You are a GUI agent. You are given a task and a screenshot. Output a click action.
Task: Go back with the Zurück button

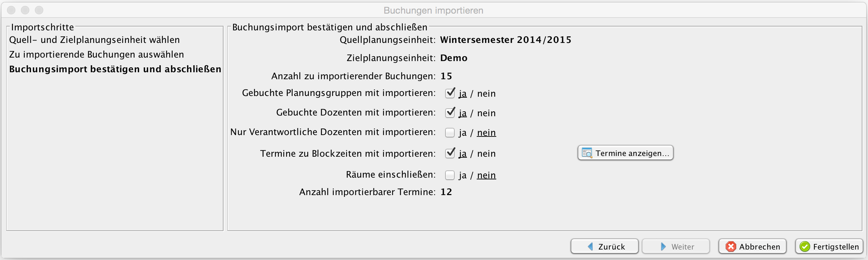(x=604, y=246)
